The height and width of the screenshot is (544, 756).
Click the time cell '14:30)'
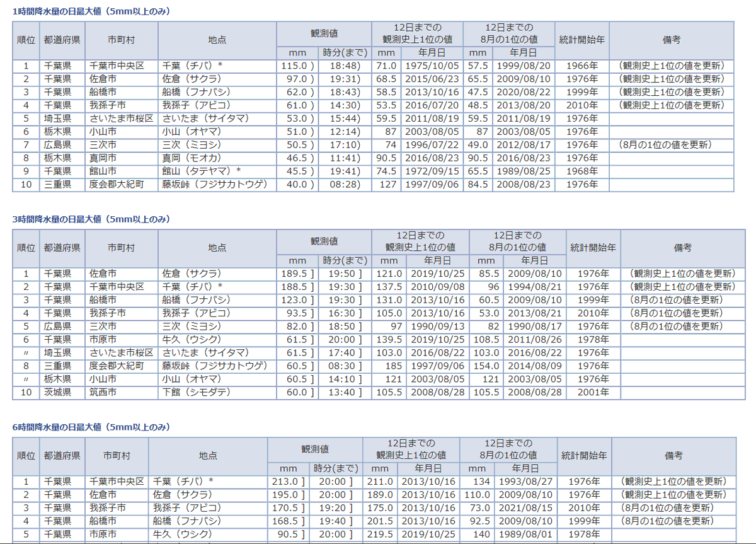(x=346, y=105)
